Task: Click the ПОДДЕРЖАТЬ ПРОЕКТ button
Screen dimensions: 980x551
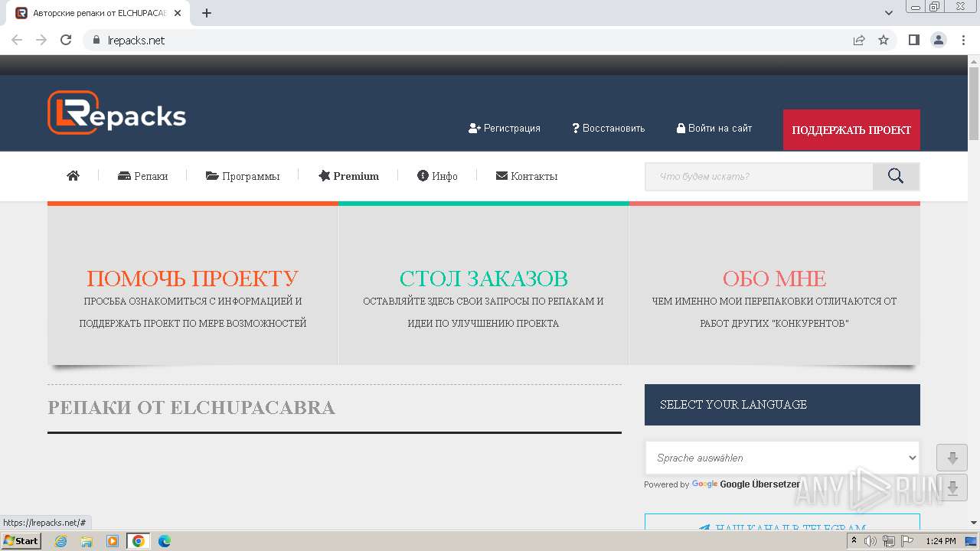Action: (x=851, y=130)
